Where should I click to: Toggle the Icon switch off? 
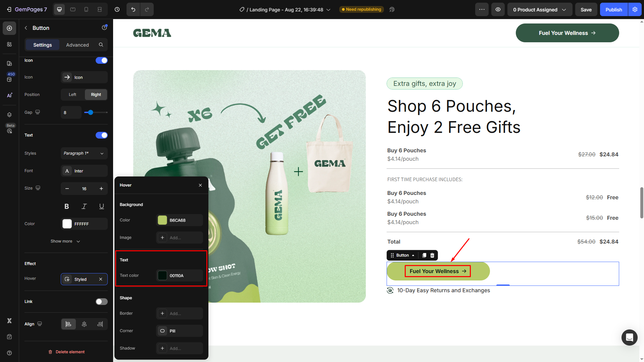click(101, 60)
